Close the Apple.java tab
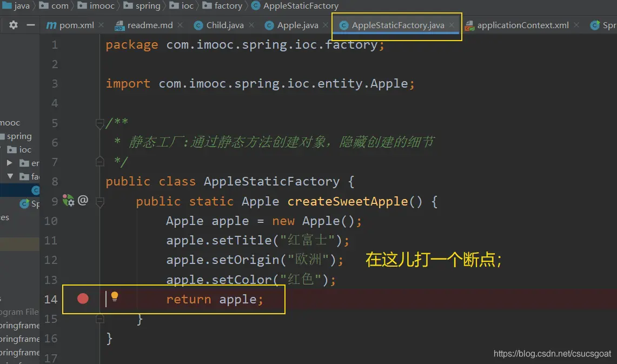617x364 pixels. pos(326,25)
